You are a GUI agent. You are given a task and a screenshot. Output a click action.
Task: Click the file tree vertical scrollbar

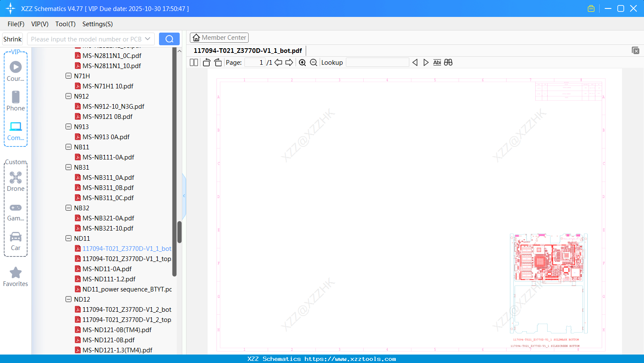(x=179, y=232)
